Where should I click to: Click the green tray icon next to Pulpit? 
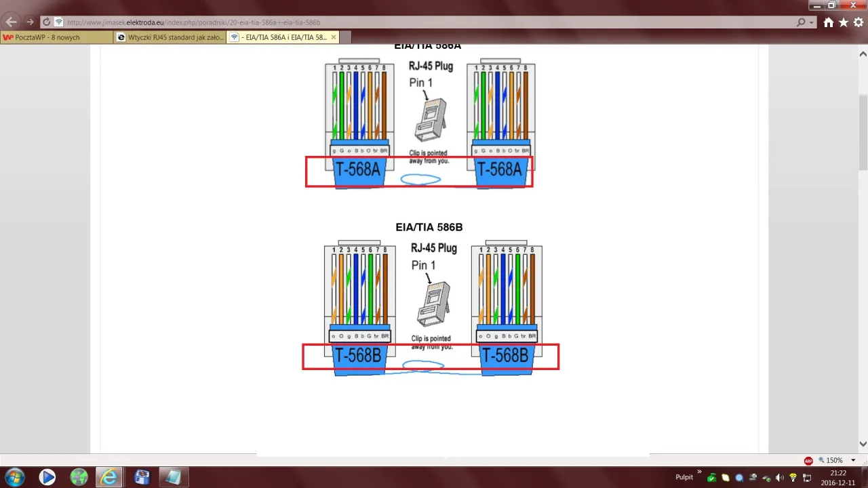[711, 478]
